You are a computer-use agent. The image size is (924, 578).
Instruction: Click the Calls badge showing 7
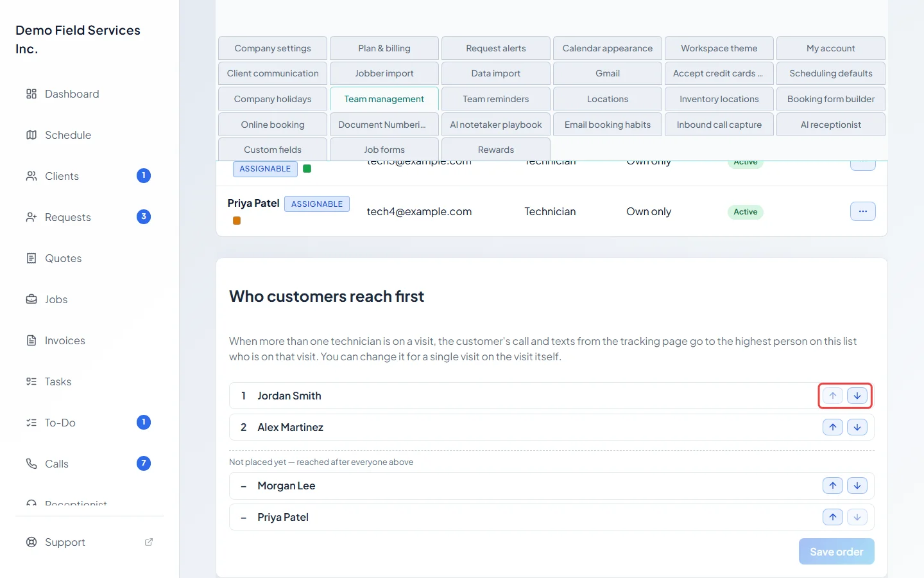pos(144,464)
